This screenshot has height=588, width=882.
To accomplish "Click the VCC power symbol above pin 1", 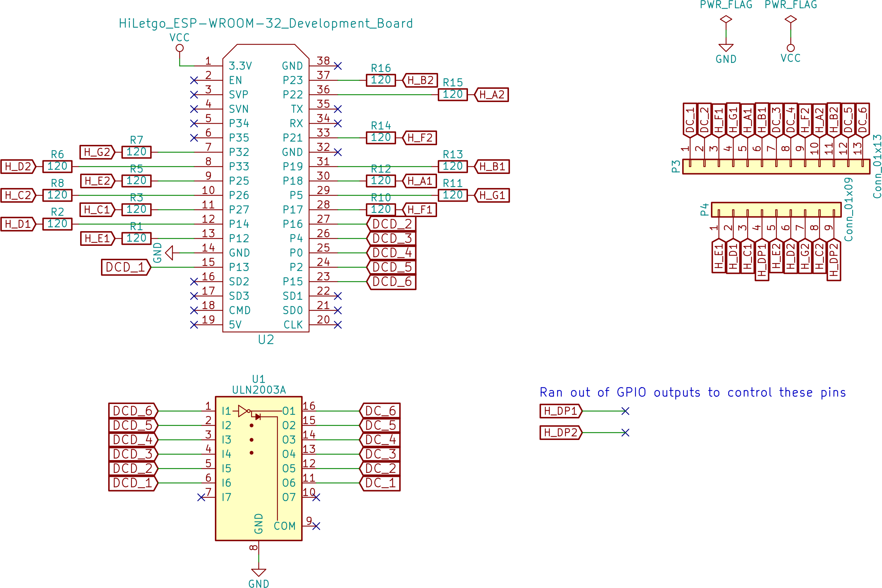I will [x=180, y=48].
